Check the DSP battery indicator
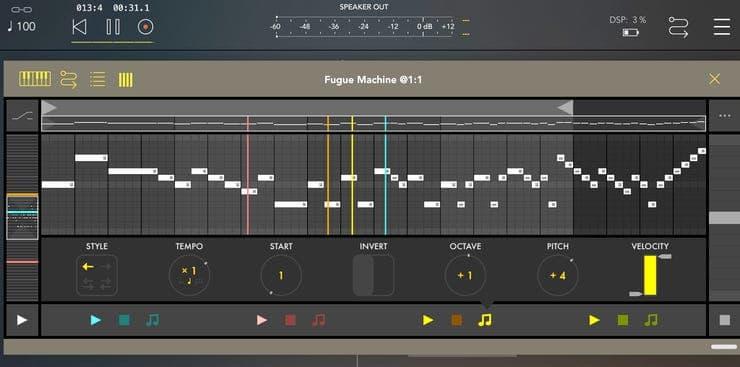Screen dimensions: 740x367 pyautogui.click(x=631, y=32)
